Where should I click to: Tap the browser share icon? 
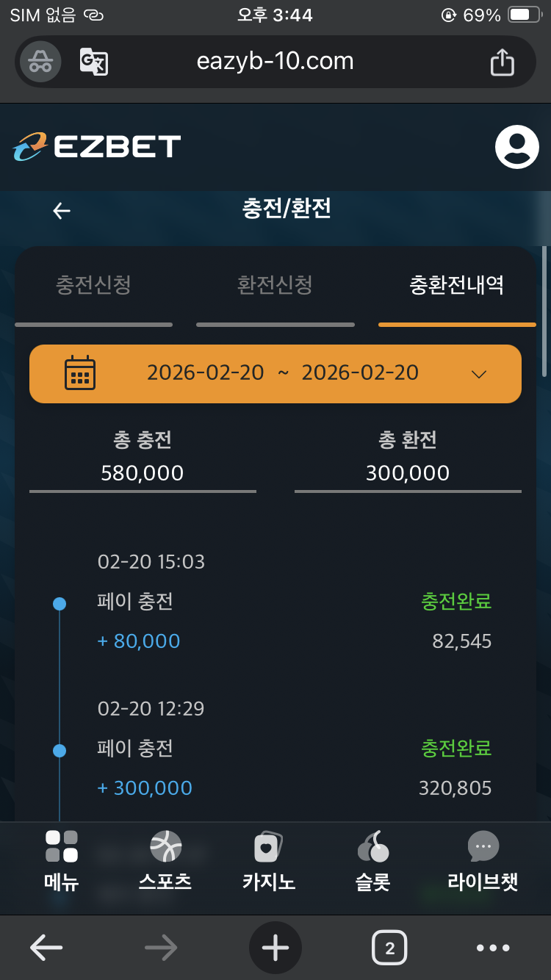coord(502,62)
